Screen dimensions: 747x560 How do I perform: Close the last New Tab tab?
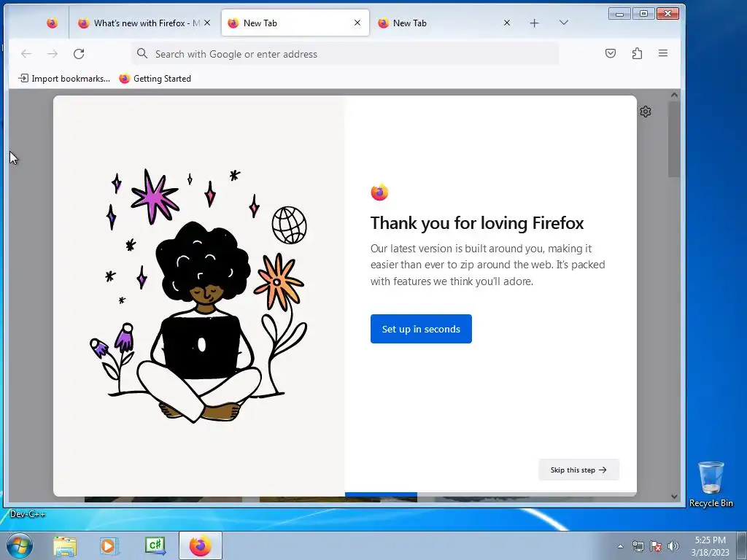tap(507, 23)
